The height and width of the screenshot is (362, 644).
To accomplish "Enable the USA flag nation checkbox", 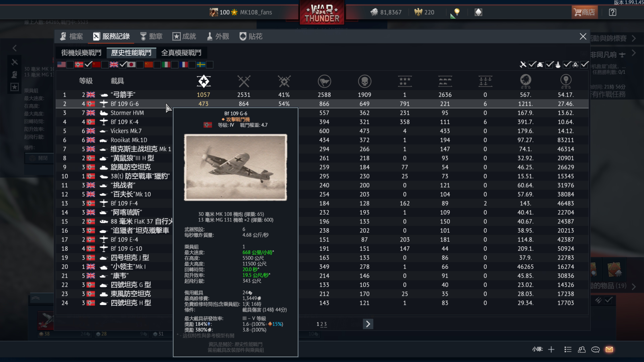I will click(70, 65).
